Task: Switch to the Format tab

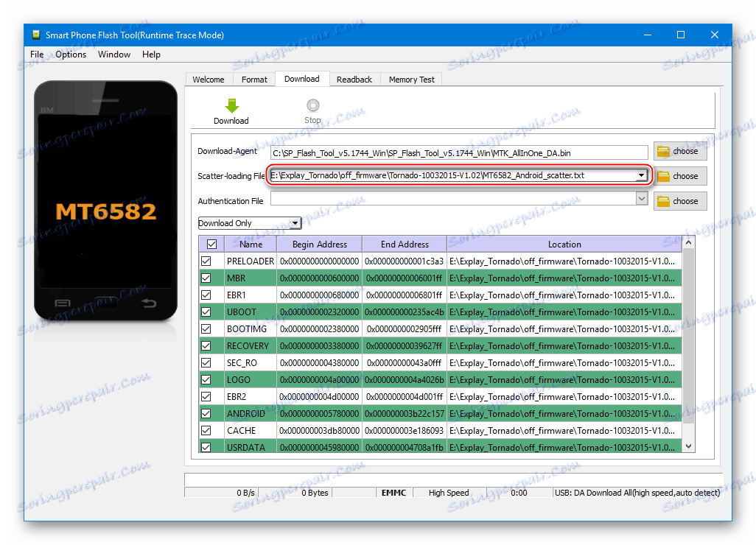Action: pos(254,80)
